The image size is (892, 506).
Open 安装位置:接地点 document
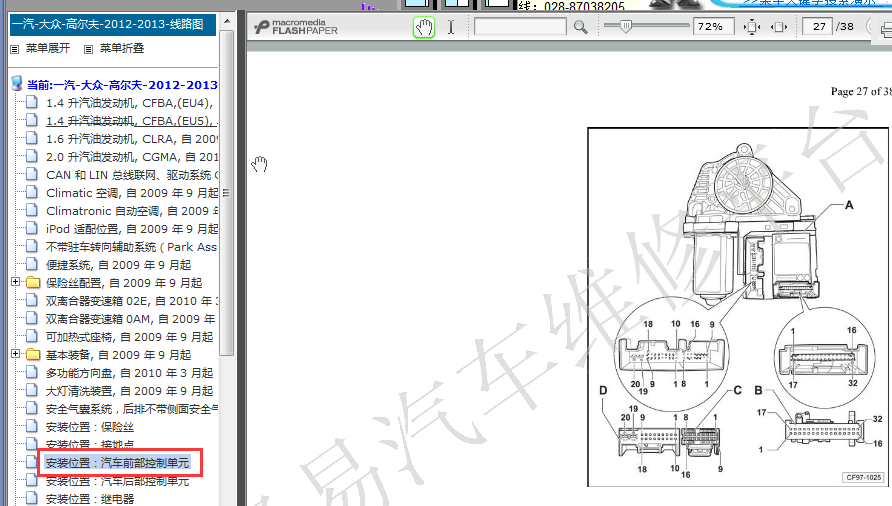[x=90, y=445]
